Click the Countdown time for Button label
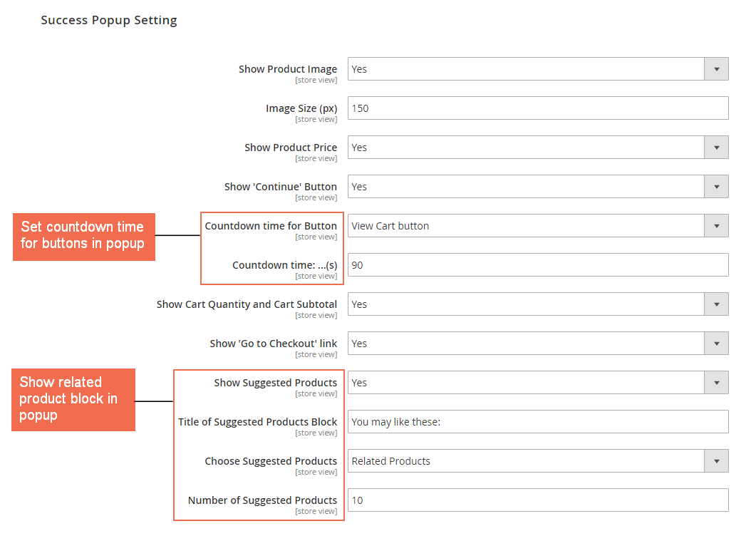Screen dimensions: 756x536 271,226
